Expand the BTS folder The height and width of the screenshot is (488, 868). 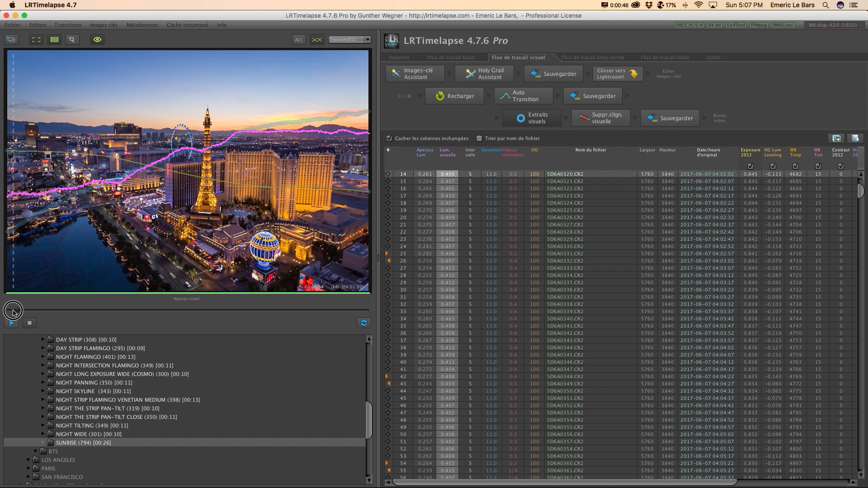pos(36,451)
